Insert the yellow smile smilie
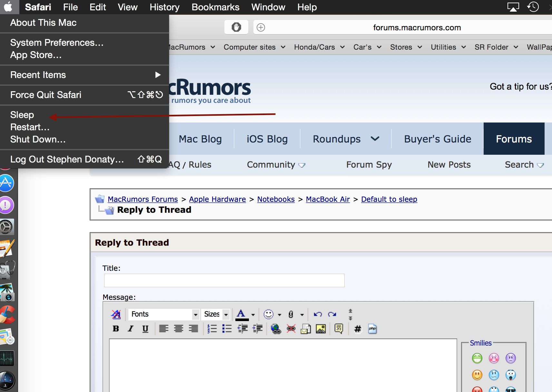Screen dimensions: 552x392 click(x=477, y=375)
